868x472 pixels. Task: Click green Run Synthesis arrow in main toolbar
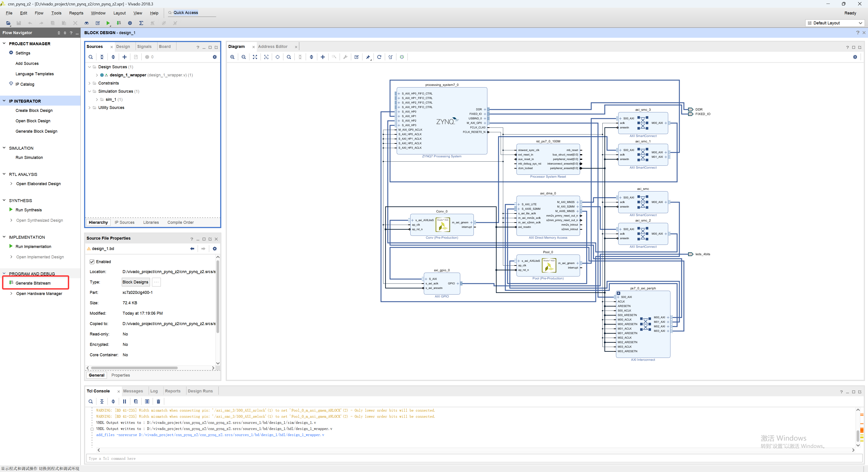pos(108,23)
